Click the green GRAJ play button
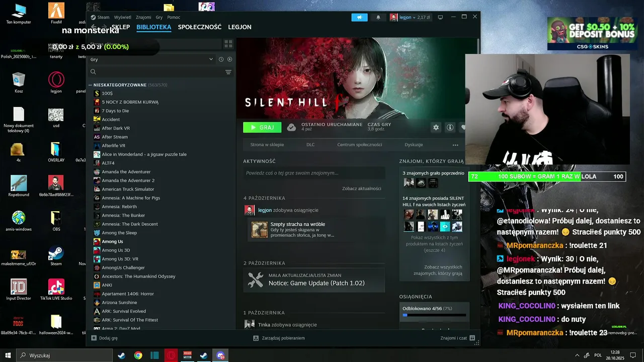 [x=262, y=128]
